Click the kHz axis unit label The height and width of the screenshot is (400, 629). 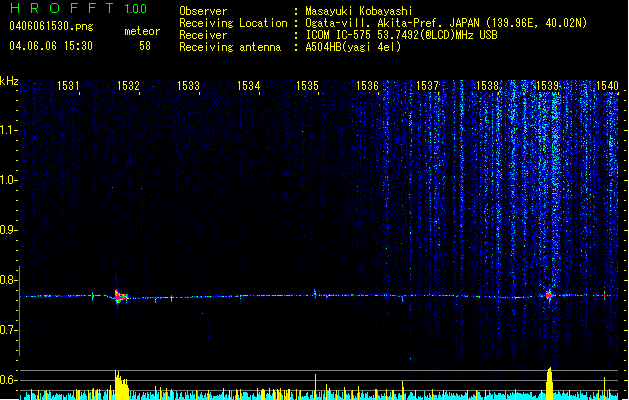[9, 81]
